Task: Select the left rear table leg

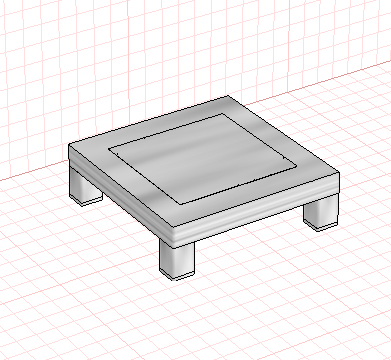Action: [x=85, y=188]
